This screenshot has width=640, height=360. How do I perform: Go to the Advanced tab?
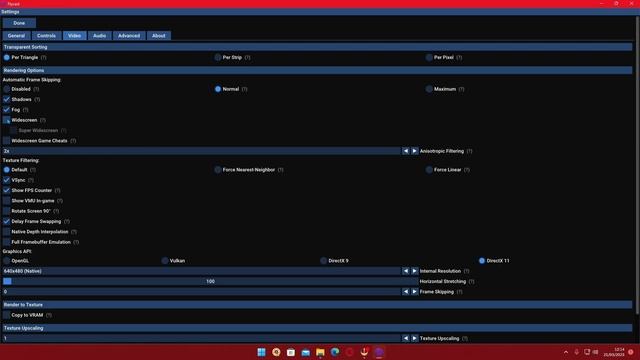click(x=129, y=36)
